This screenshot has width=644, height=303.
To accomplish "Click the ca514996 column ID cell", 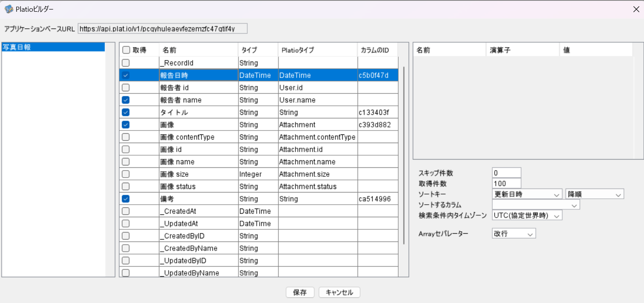I will 378,199.
